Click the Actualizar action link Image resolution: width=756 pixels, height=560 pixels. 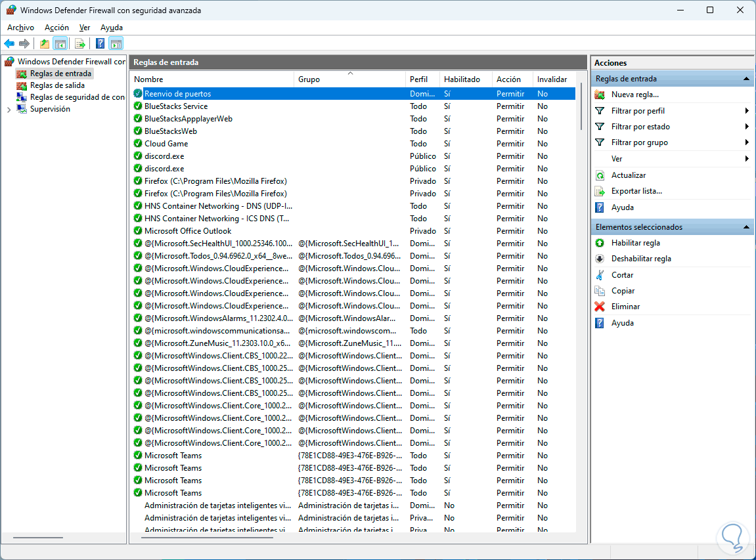(x=628, y=175)
